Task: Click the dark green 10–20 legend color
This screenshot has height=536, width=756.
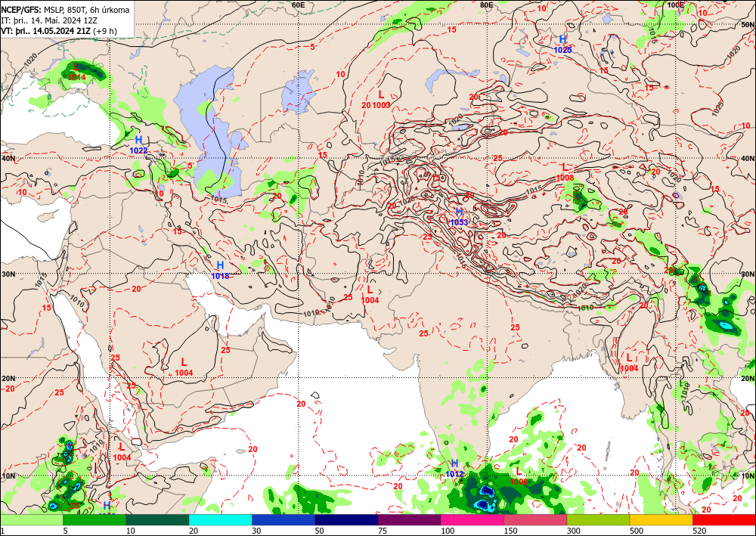Action: pyautogui.click(x=157, y=519)
